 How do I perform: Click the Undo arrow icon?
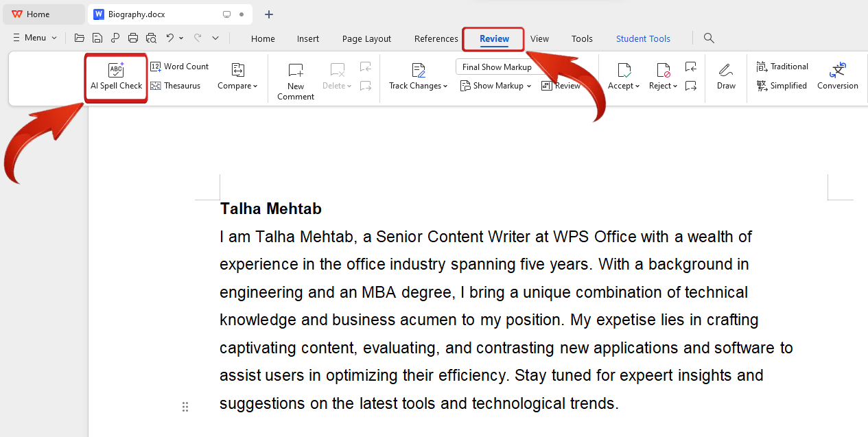click(x=169, y=38)
